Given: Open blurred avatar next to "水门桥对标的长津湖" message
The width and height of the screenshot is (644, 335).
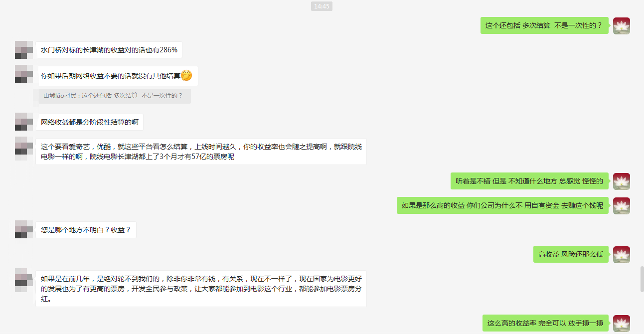Looking at the screenshot, I should 24,50.
